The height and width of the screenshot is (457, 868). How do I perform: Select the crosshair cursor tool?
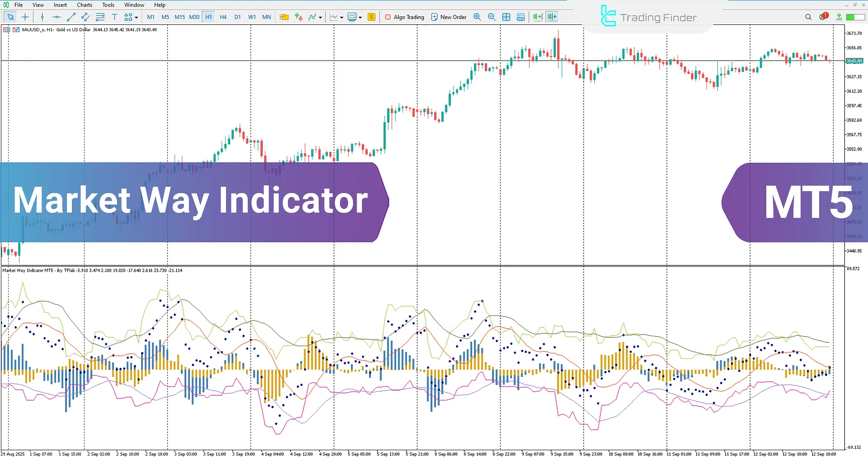tap(25, 17)
